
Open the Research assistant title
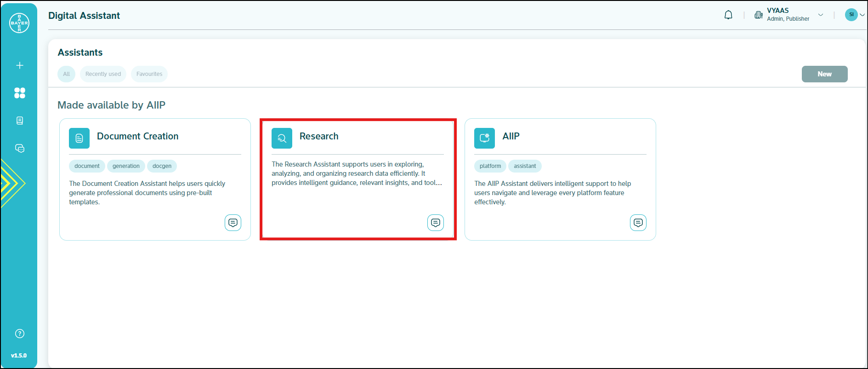319,136
